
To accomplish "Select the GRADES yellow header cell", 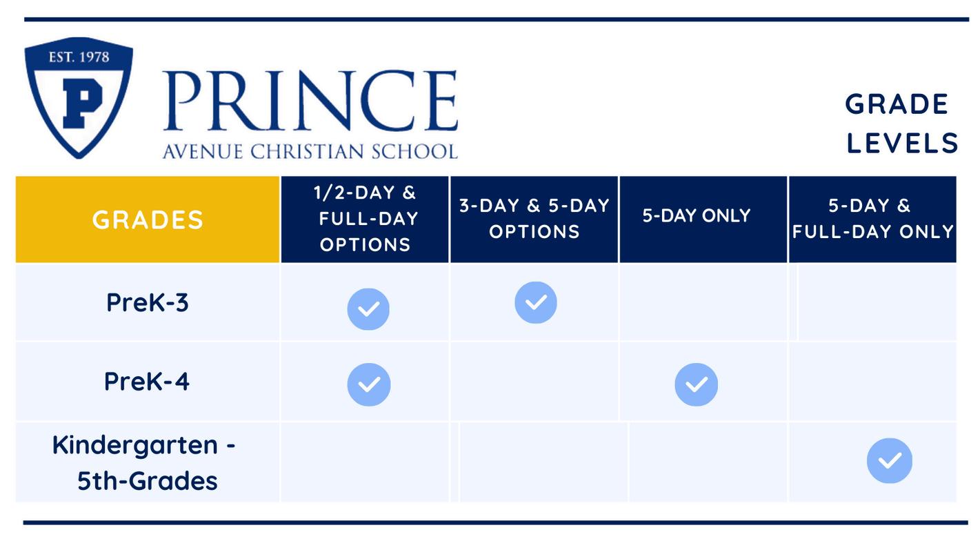I will tap(148, 219).
